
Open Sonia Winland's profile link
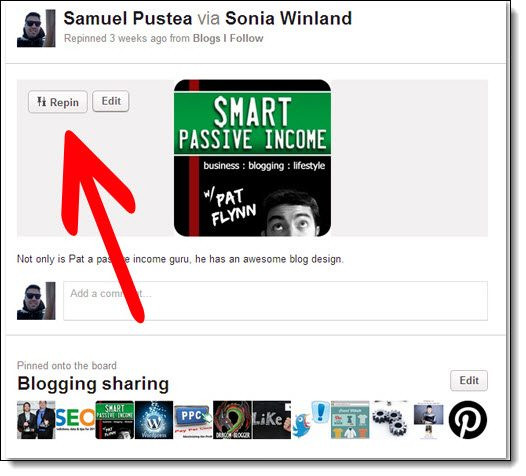tap(288, 18)
